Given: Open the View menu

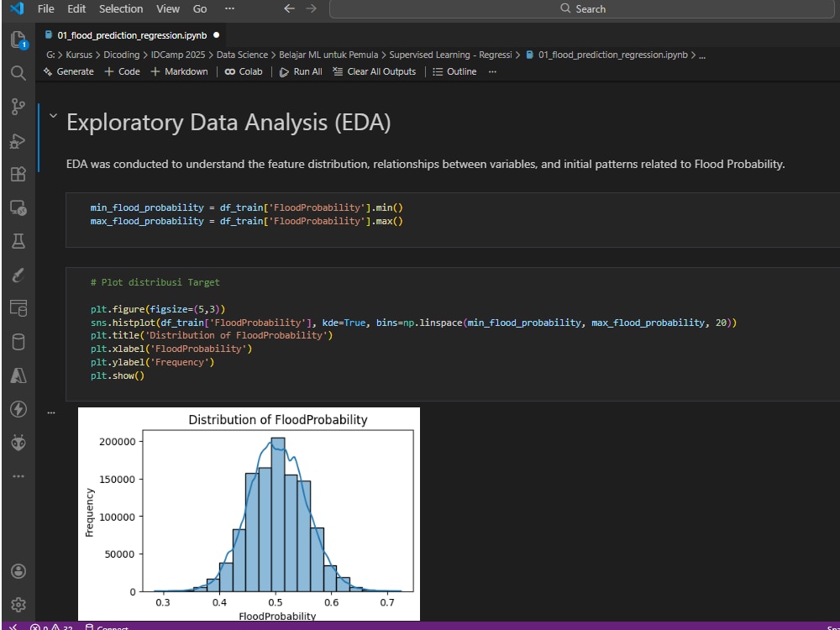Looking at the screenshot, I should coord(168,8).
